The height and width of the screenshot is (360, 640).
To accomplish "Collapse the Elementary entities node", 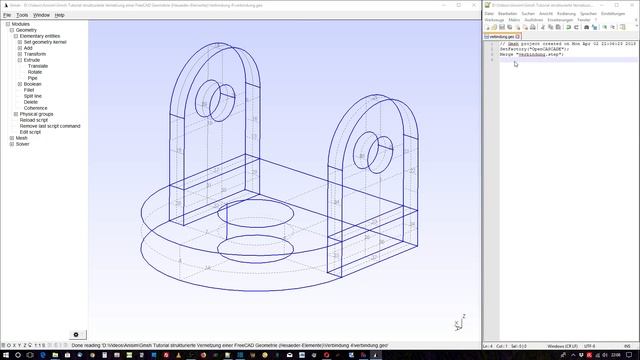I will 16,36.
